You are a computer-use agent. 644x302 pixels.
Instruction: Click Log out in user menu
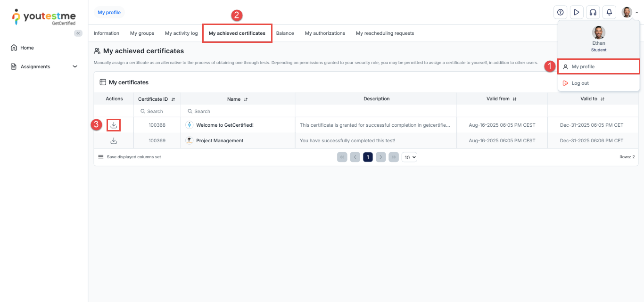580,83
